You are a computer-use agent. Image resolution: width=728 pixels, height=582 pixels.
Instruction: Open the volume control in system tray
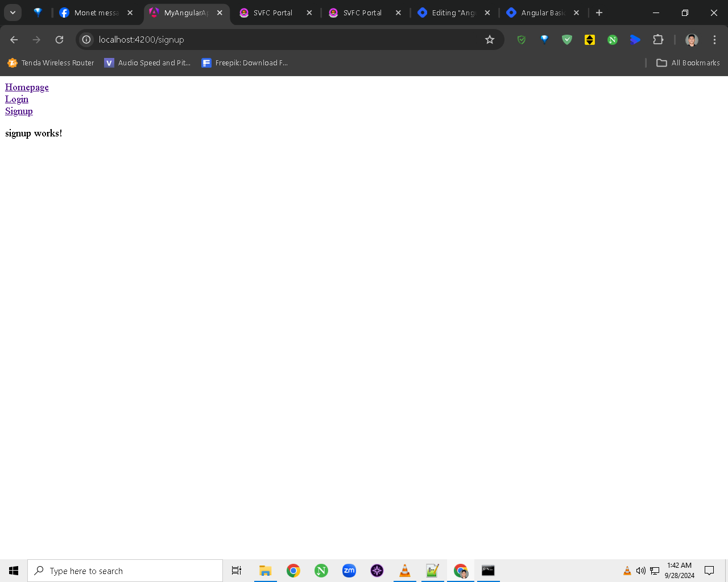641,571
